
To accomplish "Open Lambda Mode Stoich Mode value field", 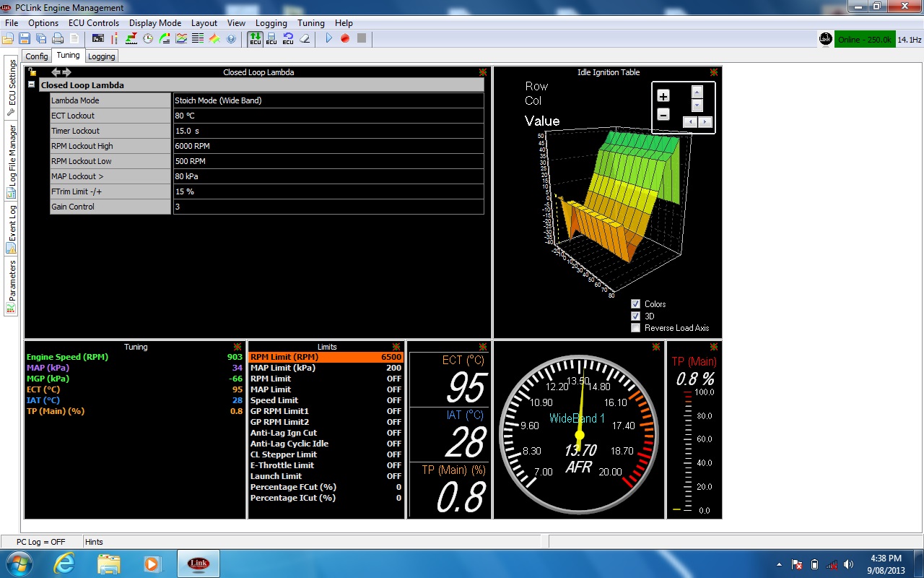I will (x=328, y=100).
